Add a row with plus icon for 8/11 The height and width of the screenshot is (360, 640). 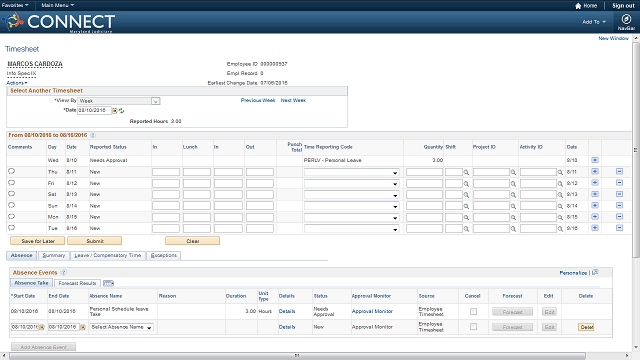[595, 171]
